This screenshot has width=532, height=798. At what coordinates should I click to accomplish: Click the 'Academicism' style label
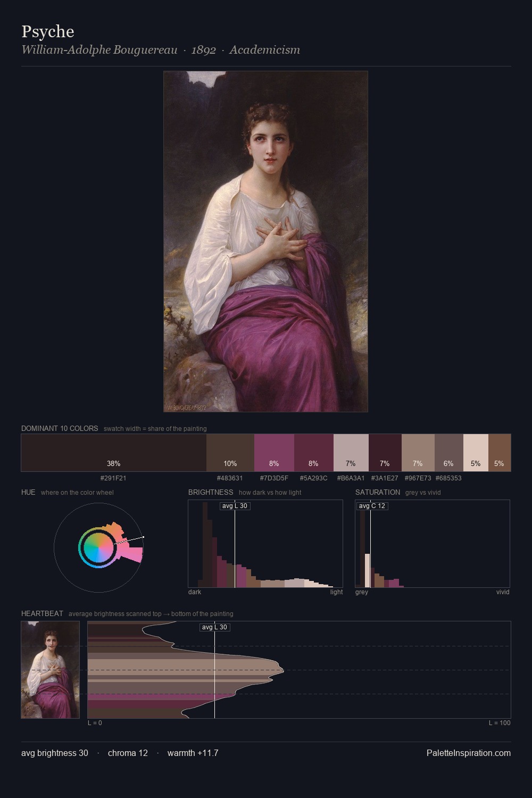point(264,50)
